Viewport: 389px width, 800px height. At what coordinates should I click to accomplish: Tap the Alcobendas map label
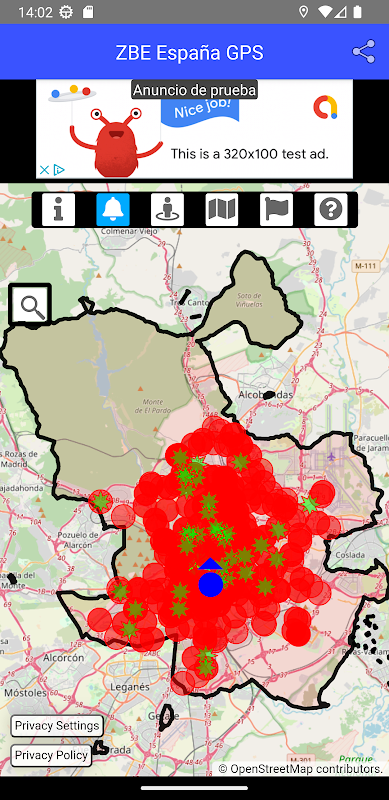click(x=265, y=395)
